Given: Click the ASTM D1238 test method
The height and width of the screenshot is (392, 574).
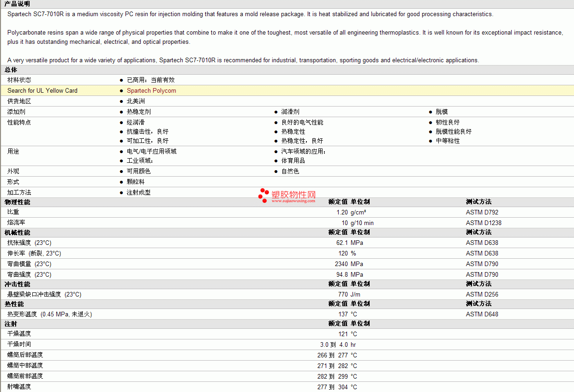Looking at the screenshot, I should click(484, 223).
